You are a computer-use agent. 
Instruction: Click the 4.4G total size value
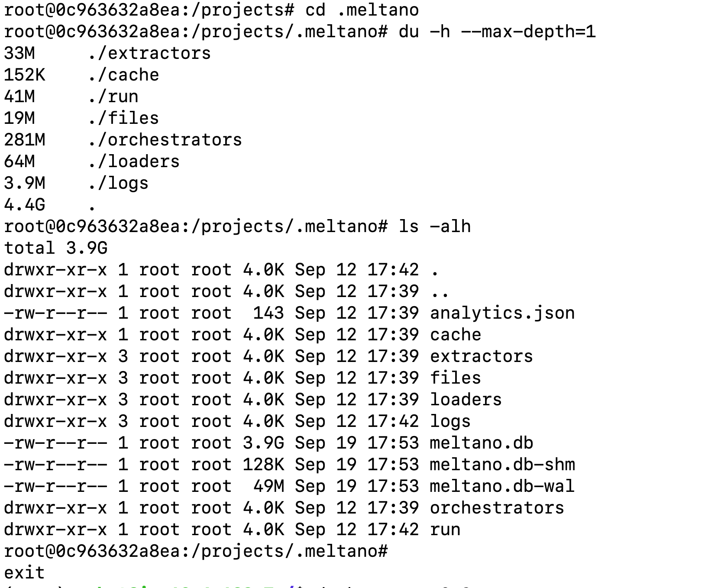[24, 205]
